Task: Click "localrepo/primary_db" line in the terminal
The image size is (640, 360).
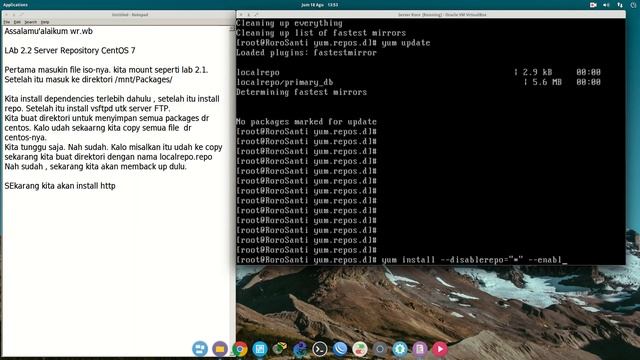Action: point(284,82)
